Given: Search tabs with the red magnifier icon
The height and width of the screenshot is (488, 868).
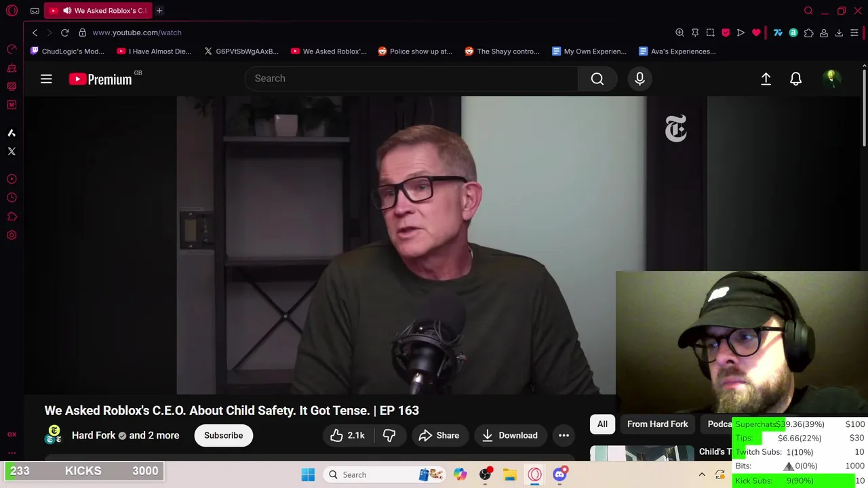Looking at the screenshot, I should [808, 11].
